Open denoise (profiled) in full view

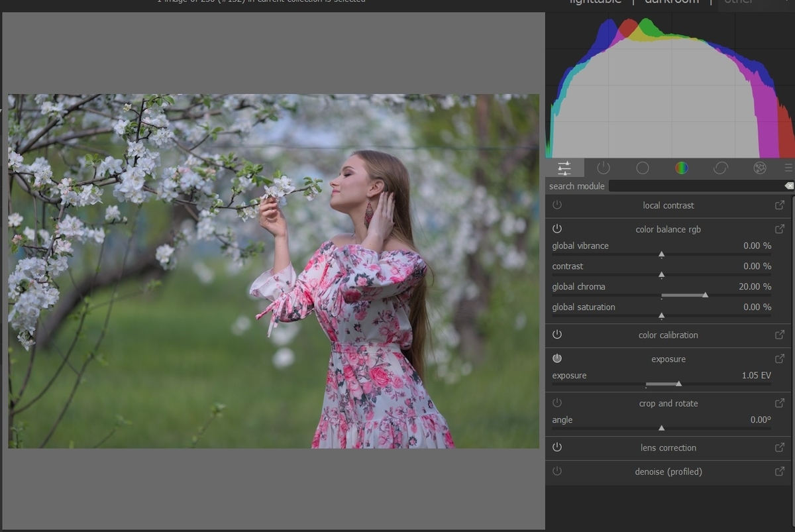pyautogui.click(x=780, y=472)
